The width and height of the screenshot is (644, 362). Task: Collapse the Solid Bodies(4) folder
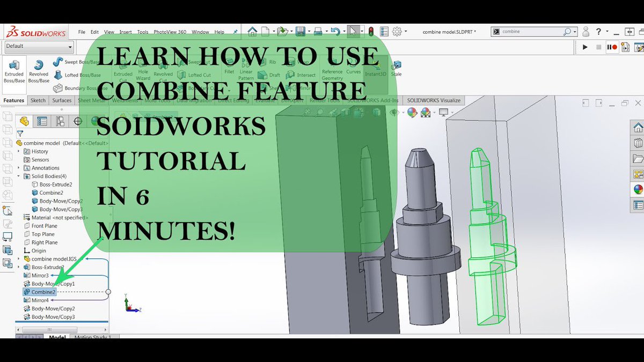pos(19,176)
